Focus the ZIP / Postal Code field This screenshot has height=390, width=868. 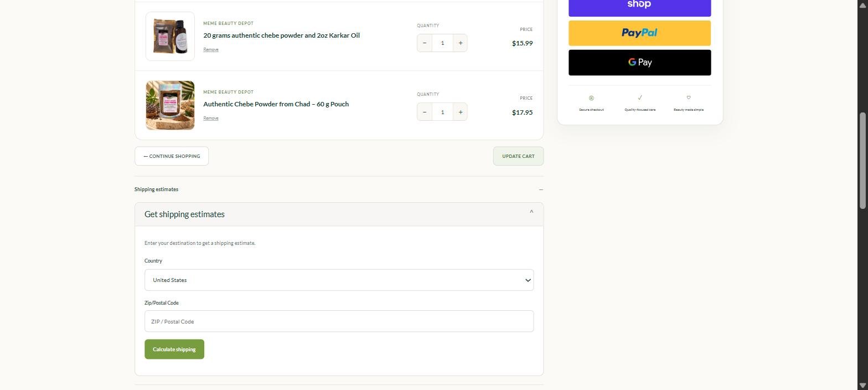[x=339, y=321]
